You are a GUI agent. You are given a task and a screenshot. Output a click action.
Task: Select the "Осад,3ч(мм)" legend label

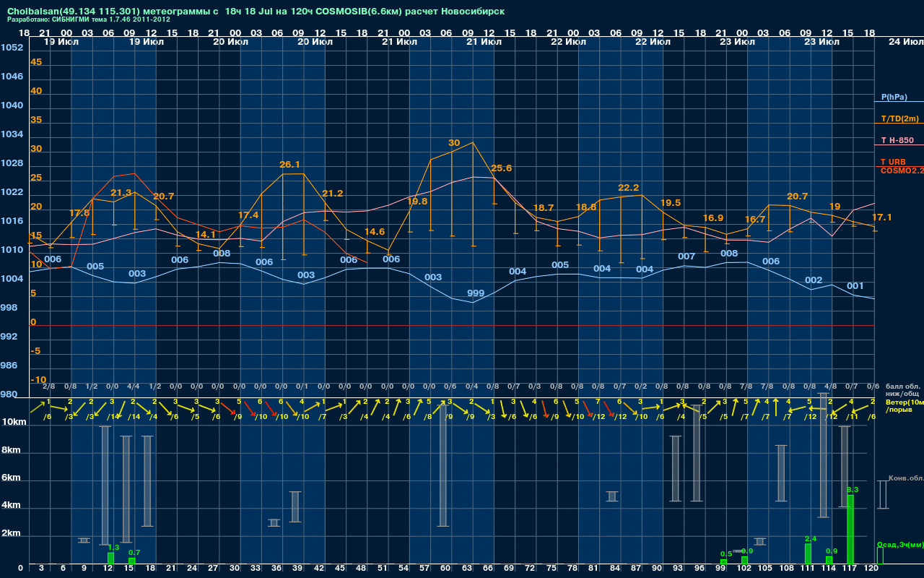coord(900,544)
